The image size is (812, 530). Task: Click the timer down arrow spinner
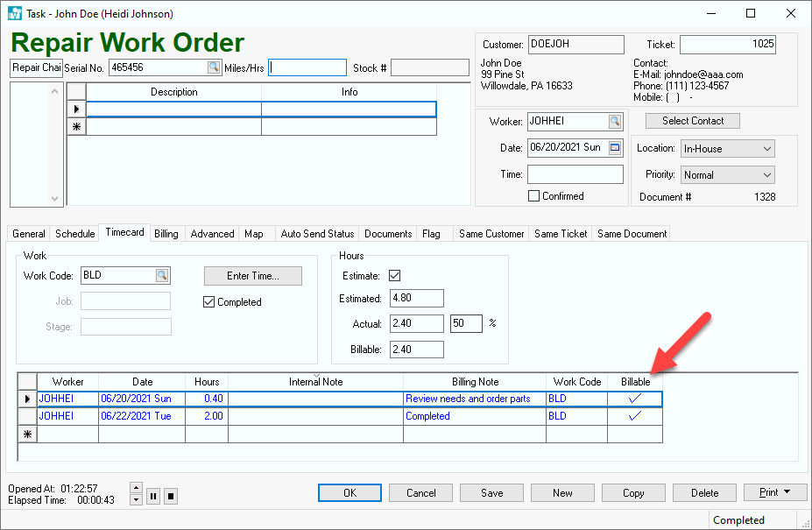point(135,500)
